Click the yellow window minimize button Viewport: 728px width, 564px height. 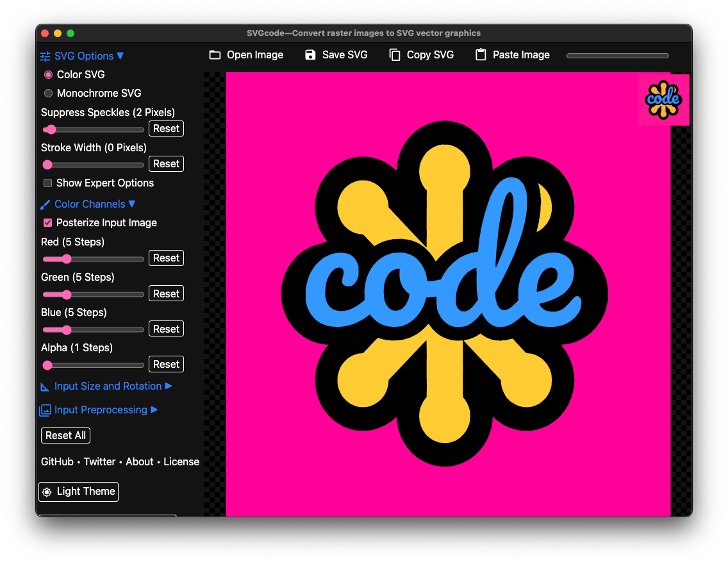click(58, 33)
